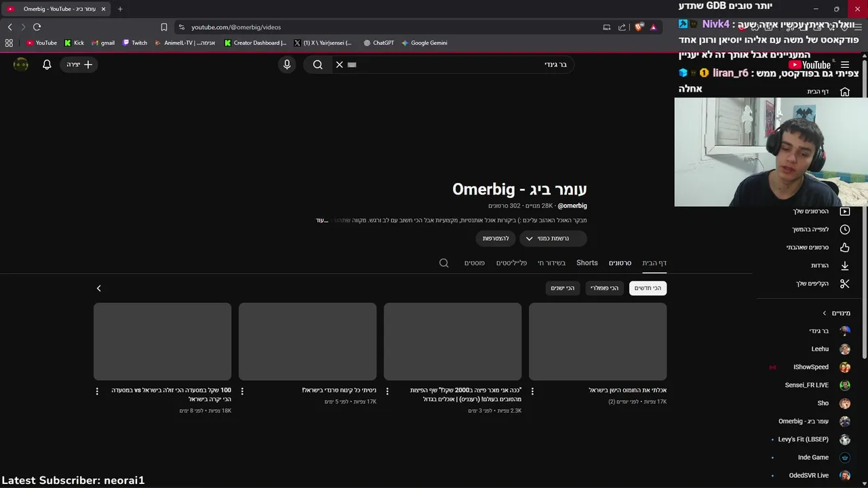Open thumbnail of old hummus video

point(597,342)
